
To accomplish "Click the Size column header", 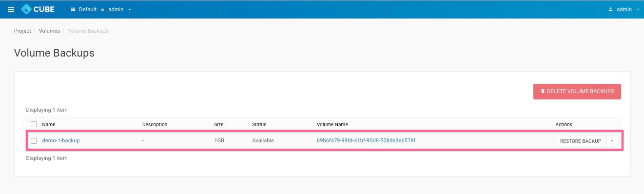I will 219,124.
